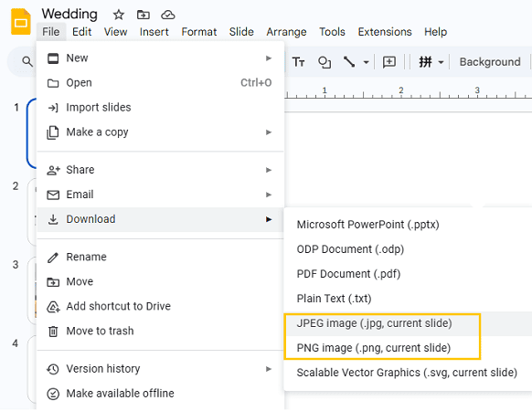This screenshot has width=532, height=411.
Task: Choose Email in the File menu
Action: (x=160, y=195)
